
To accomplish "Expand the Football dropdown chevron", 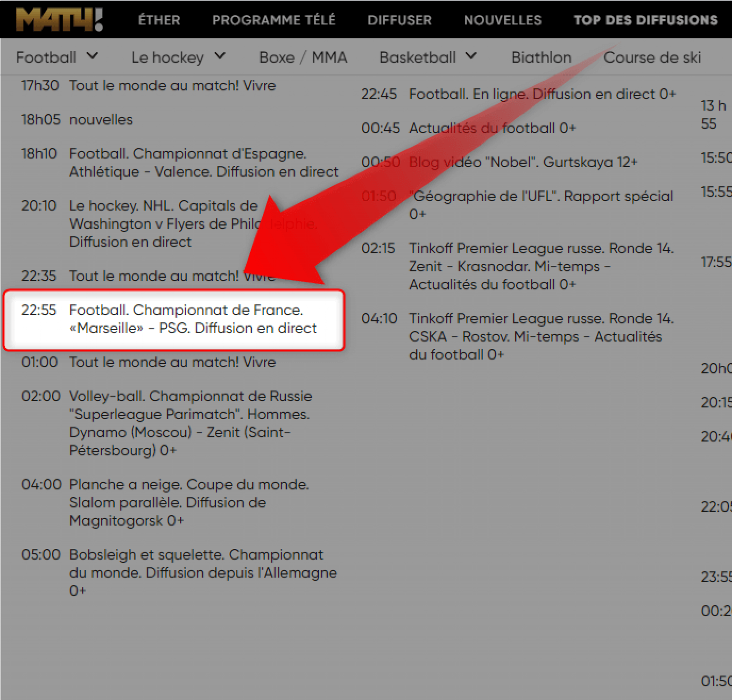I will click(x=92, y=56).
